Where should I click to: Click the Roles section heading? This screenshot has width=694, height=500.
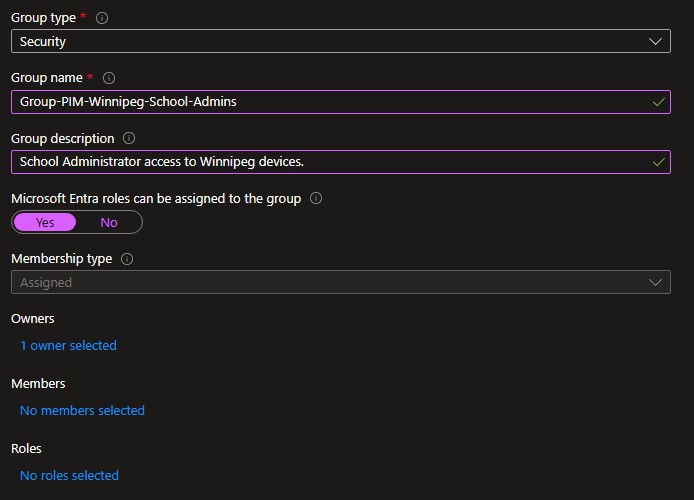coord(26,449)
